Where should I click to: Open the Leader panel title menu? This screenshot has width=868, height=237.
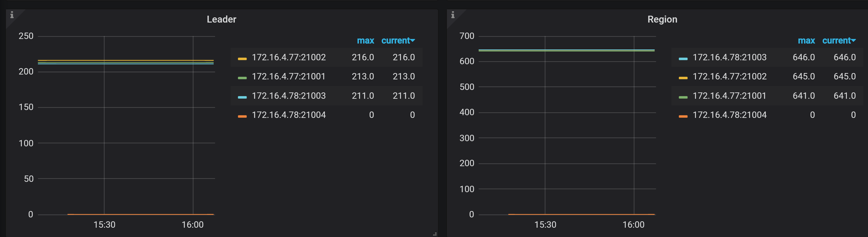pos(221,19)
